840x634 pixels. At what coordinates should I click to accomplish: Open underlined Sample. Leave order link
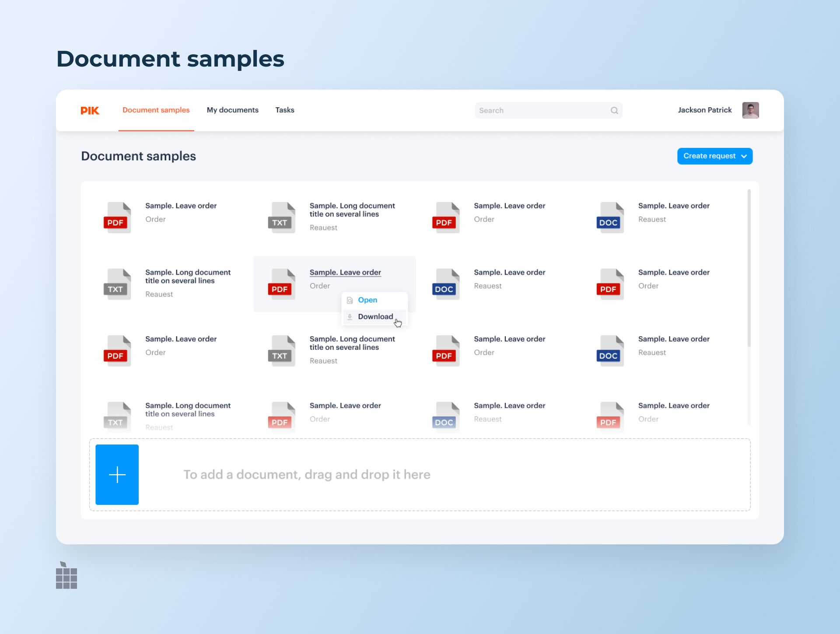click(x=345, y=272)
